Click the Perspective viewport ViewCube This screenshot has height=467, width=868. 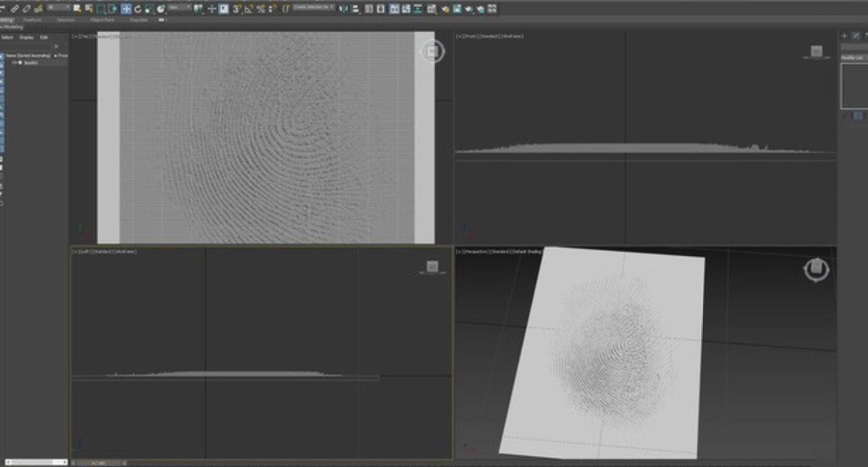click(816, 269)
